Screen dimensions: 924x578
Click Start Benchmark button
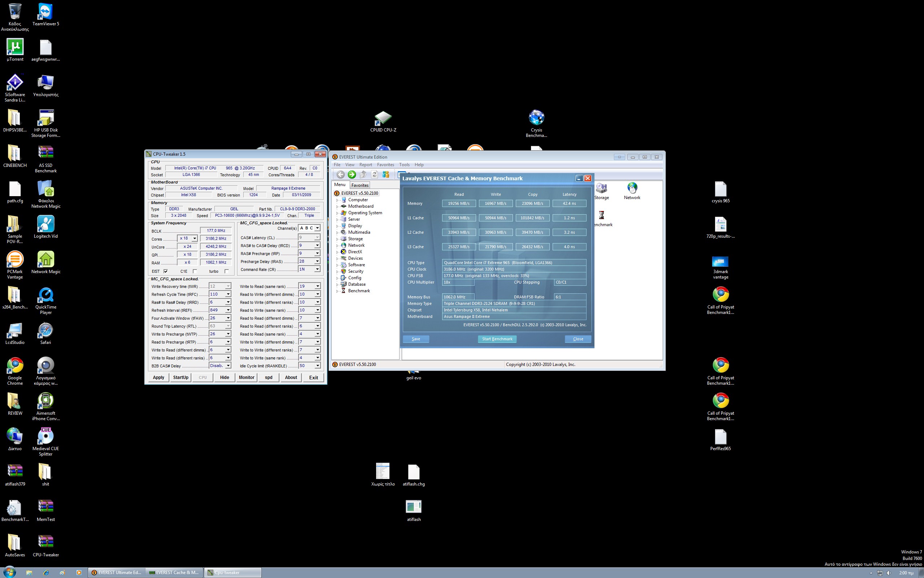pyautogui.click(x=497, y=339)
